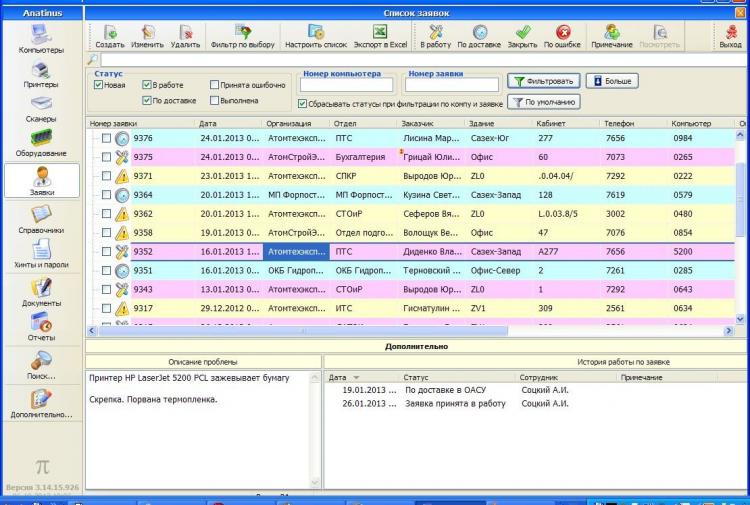Screen dimensions: 750x505
Task: Click the В работу toolbar icon
Action: (435, 37)
